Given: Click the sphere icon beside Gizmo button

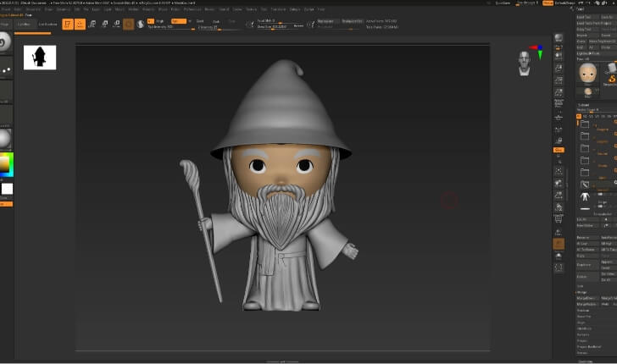Looking at the screenshot, I should [140, 24].
